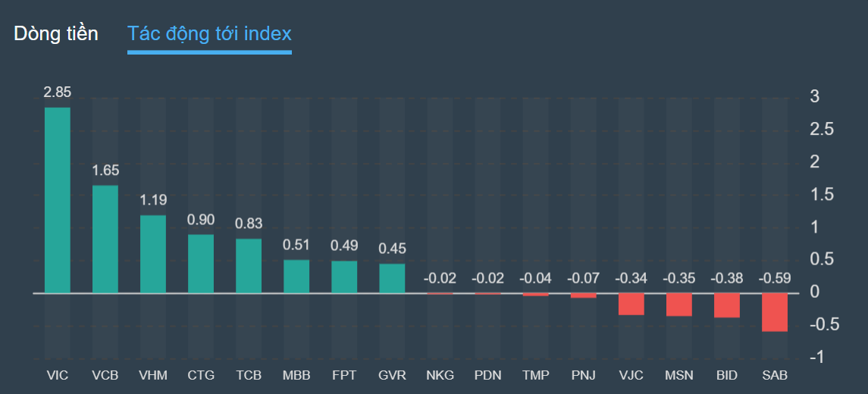Click the GVR bar valued 0.45
868x394 pixels.
392,278
